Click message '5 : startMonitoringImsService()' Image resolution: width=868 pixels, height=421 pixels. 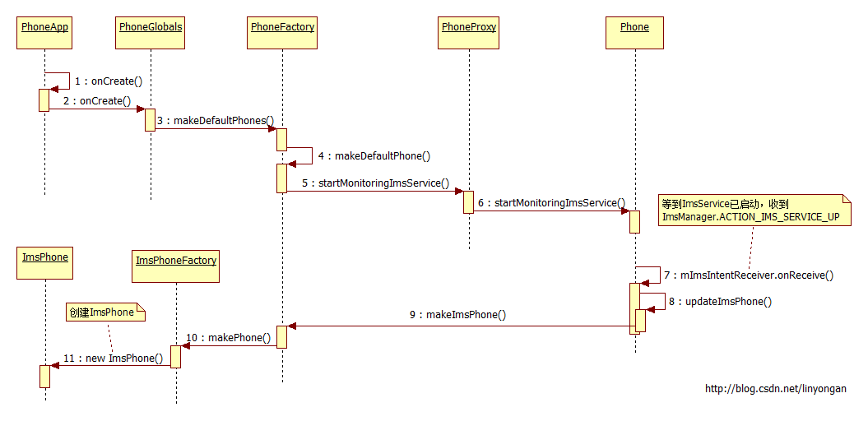tap(375, 183)
